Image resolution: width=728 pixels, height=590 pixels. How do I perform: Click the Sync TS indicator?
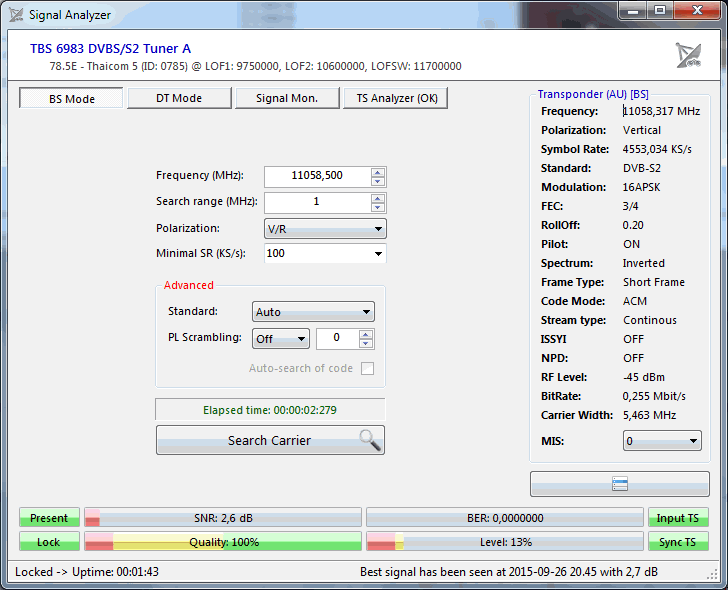(x=678, y=542)
